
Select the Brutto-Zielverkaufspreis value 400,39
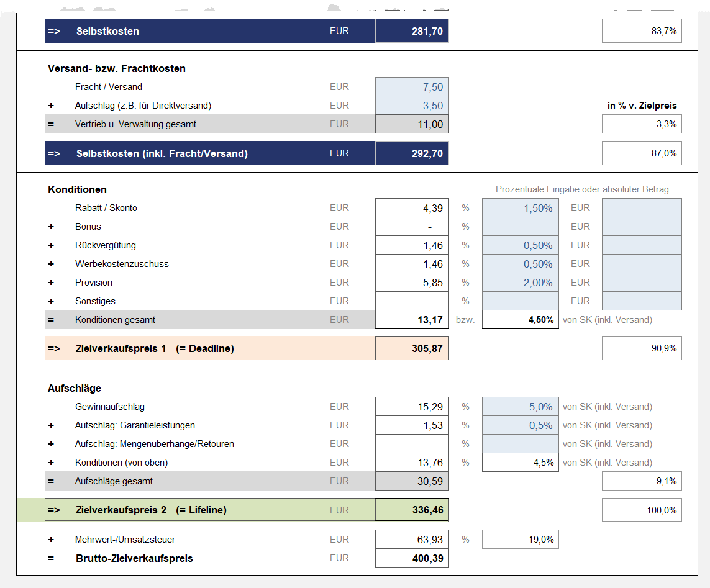point(412,558)
